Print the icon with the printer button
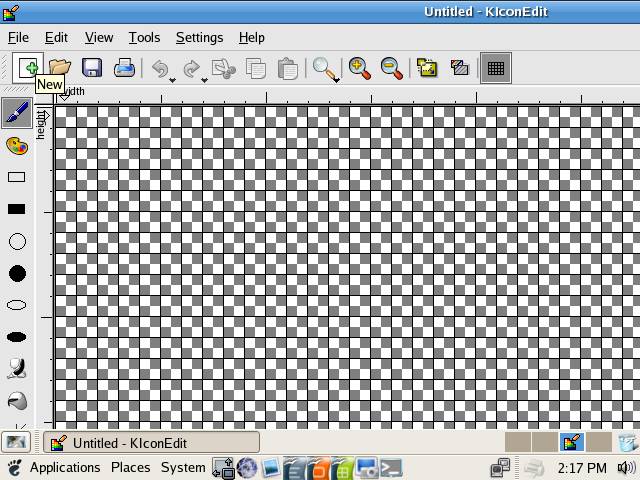The image size is (640, 480). tap(124, 68)
